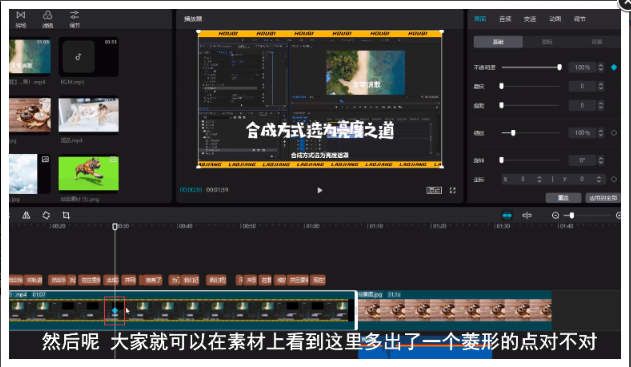Switch to the 变速 (Speed) tab
631x367 pixels.
coord(530,19)
